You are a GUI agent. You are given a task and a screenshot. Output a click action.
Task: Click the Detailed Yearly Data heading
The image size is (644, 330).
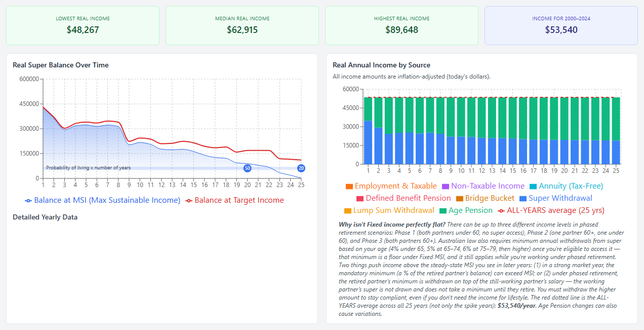coord(45,217)
